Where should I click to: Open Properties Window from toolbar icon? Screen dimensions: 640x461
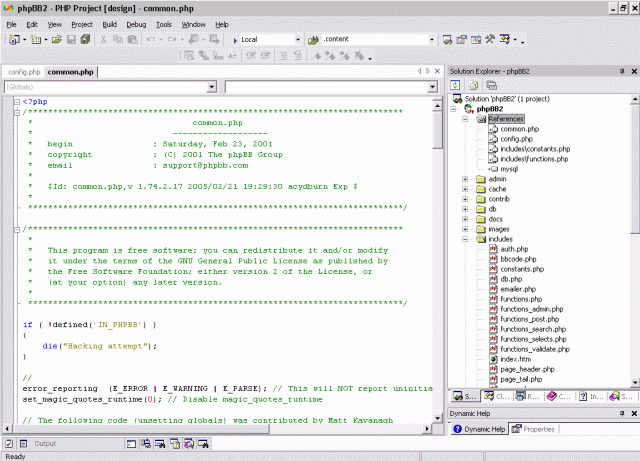click(462, 39)
